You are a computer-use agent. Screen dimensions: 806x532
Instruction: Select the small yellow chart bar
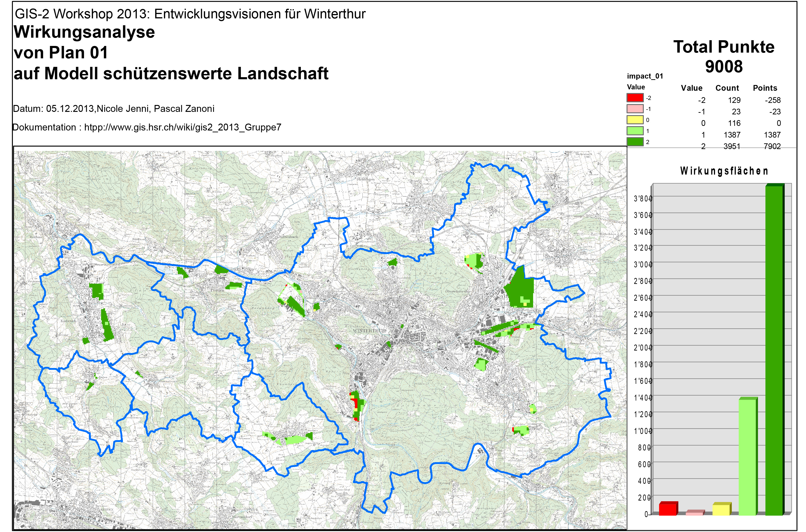tap(721, 510)
